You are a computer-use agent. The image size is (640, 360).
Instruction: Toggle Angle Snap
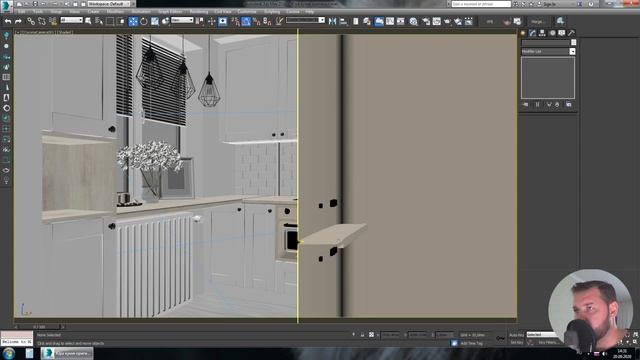[246, 21]
